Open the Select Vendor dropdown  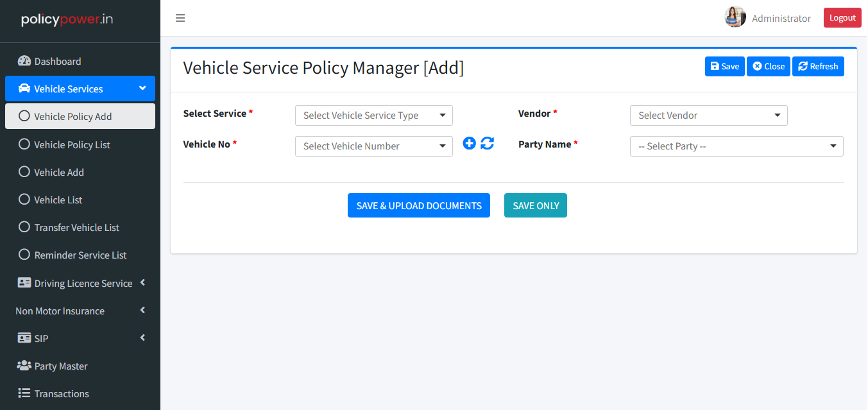708,115
